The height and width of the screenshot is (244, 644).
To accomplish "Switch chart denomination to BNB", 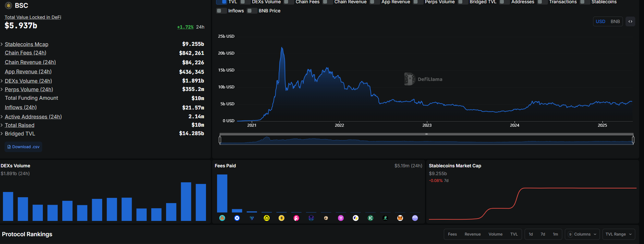I will 615,21.
